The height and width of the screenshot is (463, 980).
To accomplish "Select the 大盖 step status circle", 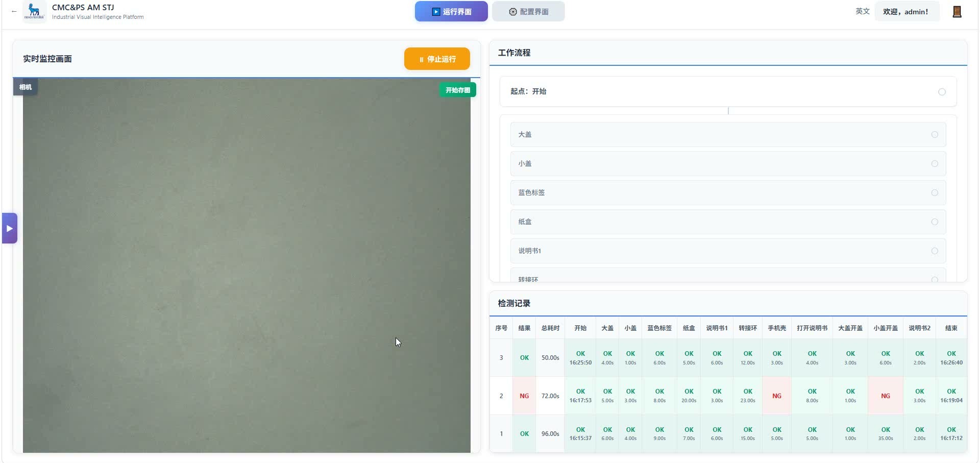I will (x=935, y=135).
